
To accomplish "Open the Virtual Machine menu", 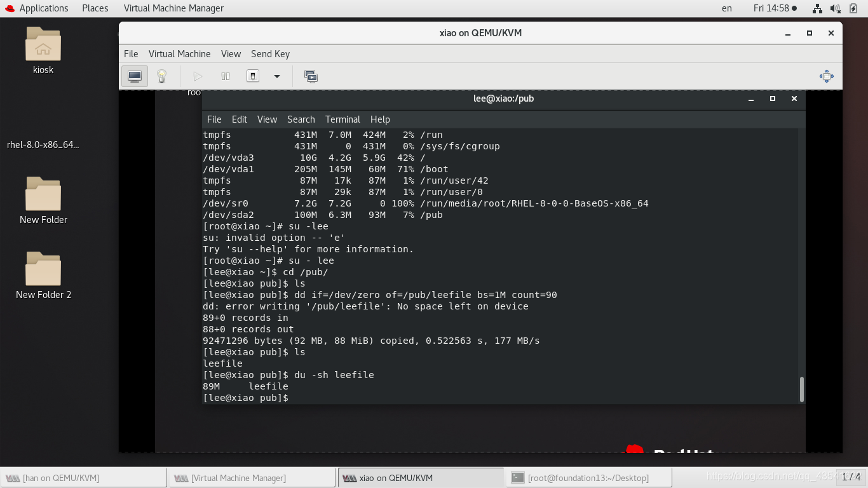I will click(x=179, y=54).
